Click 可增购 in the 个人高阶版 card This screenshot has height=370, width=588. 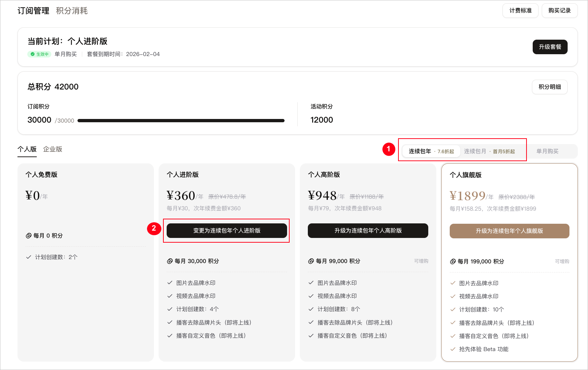click(421, 261)
